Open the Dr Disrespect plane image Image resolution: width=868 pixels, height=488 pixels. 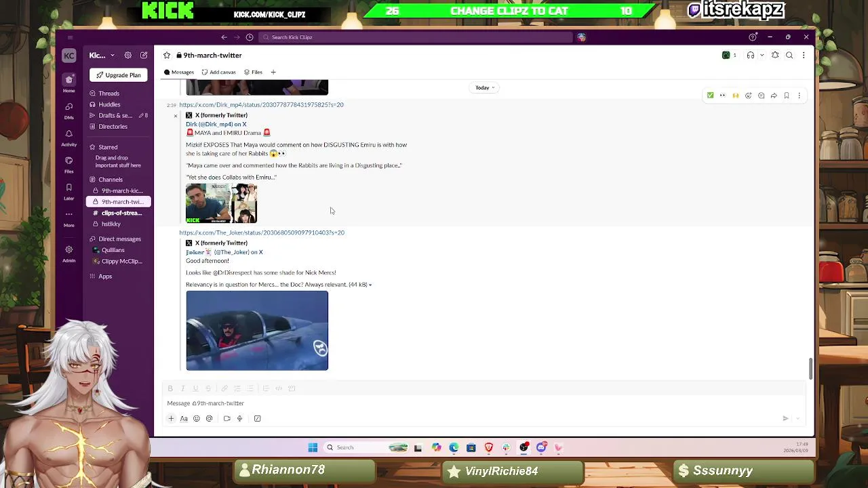tap(257, 331)
